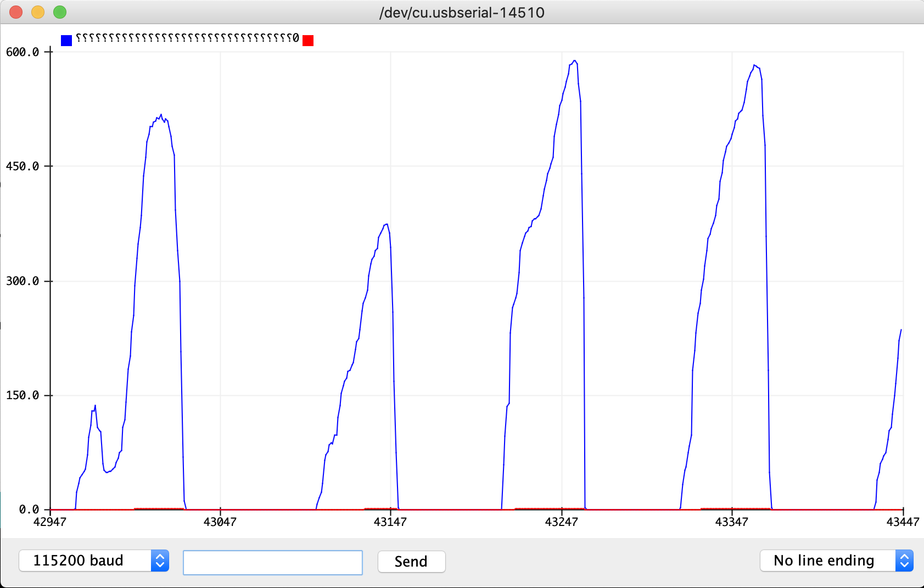Click the blue legend color swatch
Screen dimensions: 924x588
(x=66, y=40)
